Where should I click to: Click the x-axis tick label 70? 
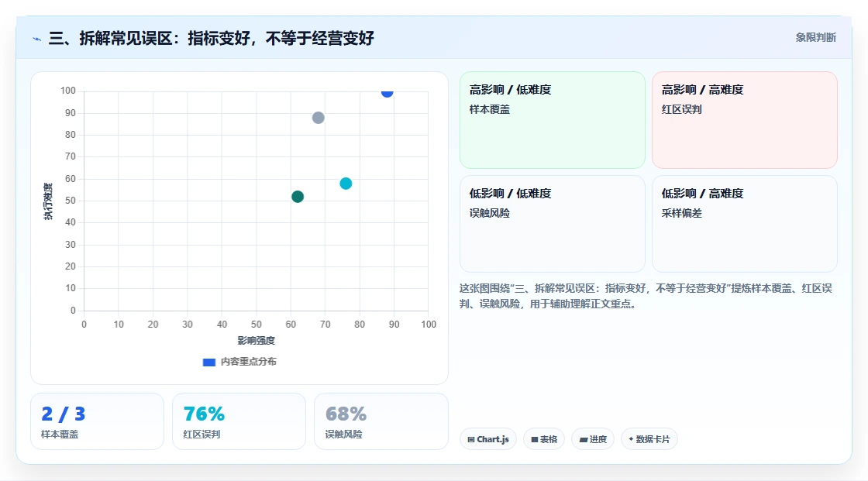[x=325, y=325]
